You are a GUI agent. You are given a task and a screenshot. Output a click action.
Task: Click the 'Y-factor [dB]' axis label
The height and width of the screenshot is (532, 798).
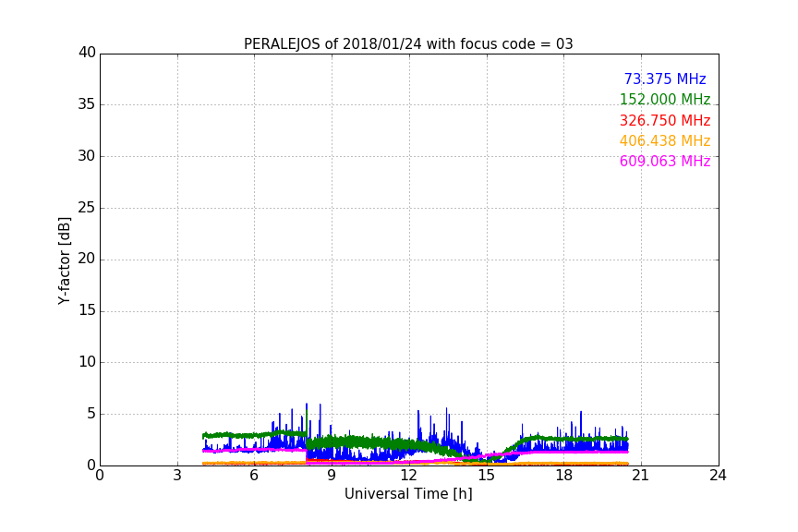coord(64,260)
